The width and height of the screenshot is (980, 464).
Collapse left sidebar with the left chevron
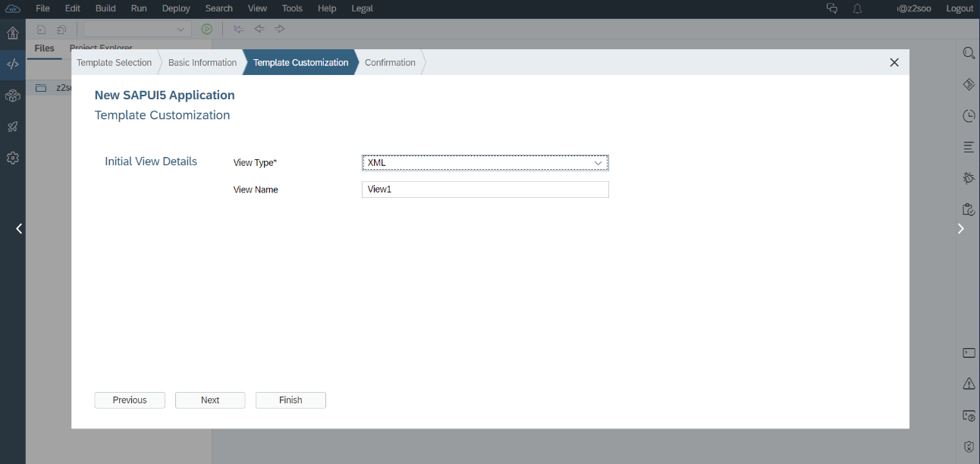(x=19, y=228)
